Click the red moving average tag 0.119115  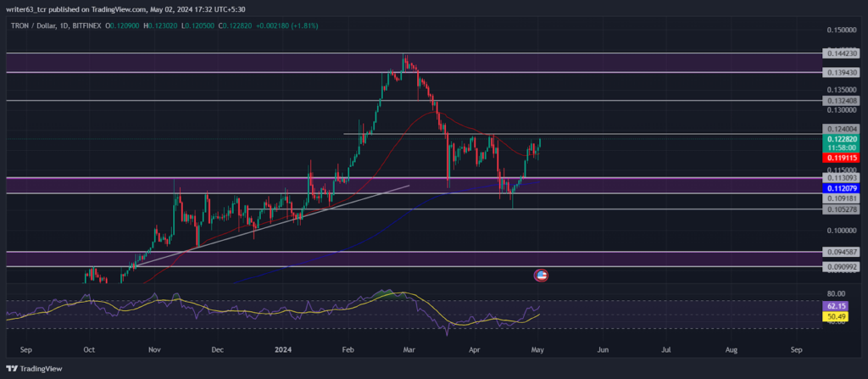[x=840, y=158]
